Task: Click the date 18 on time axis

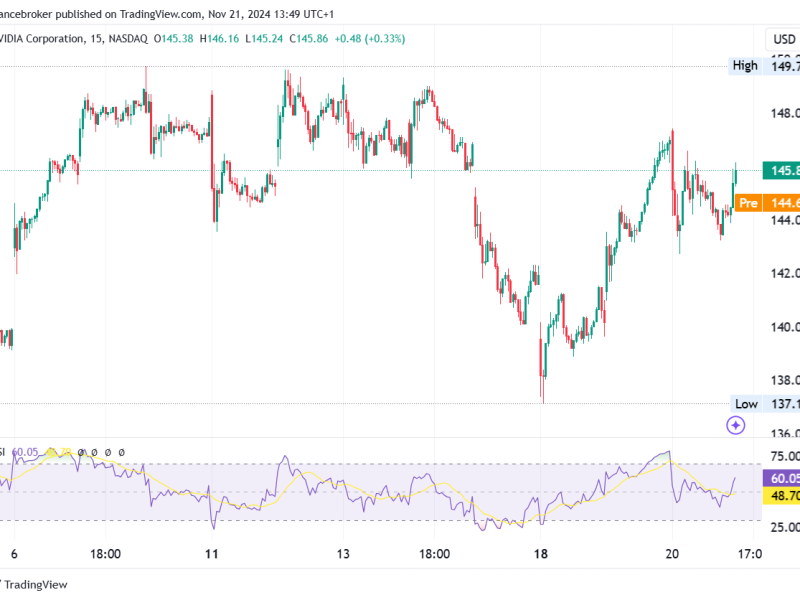Action: coord(541,554)
